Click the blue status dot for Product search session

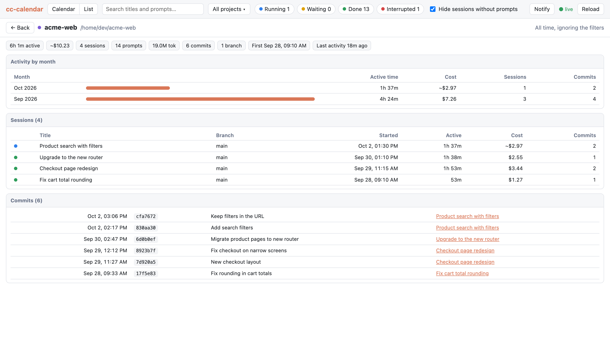pos(16,146)
